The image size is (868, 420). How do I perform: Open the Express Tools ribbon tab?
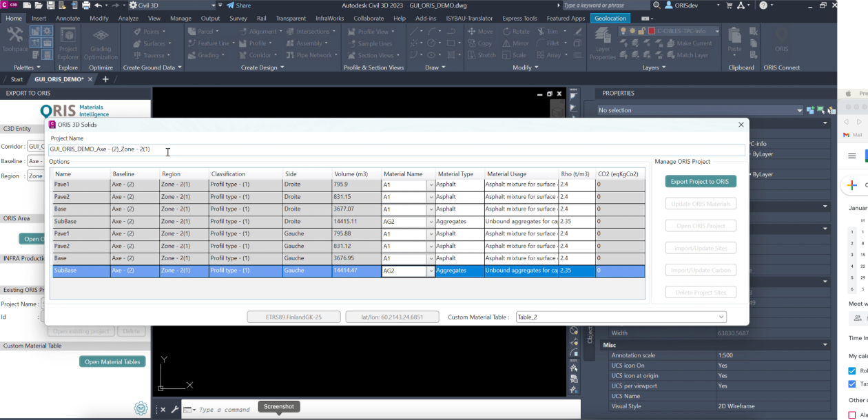click(x=520, y=18)
